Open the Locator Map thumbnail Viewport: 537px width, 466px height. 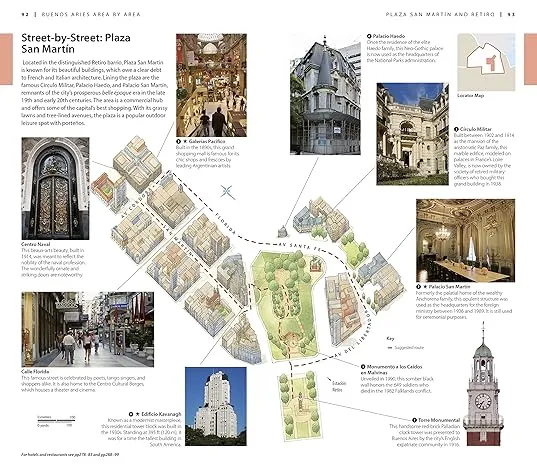486,62
